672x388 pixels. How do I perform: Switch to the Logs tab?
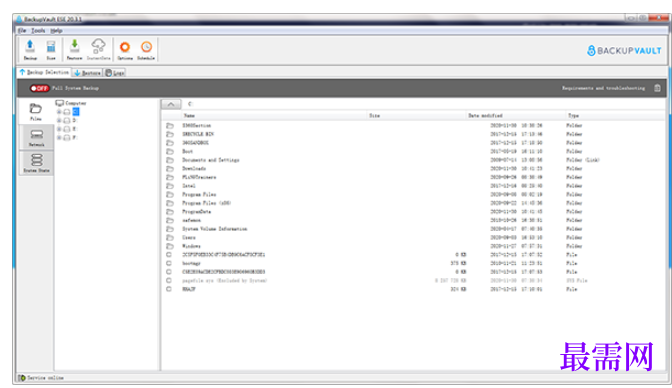tap(115, 73)
